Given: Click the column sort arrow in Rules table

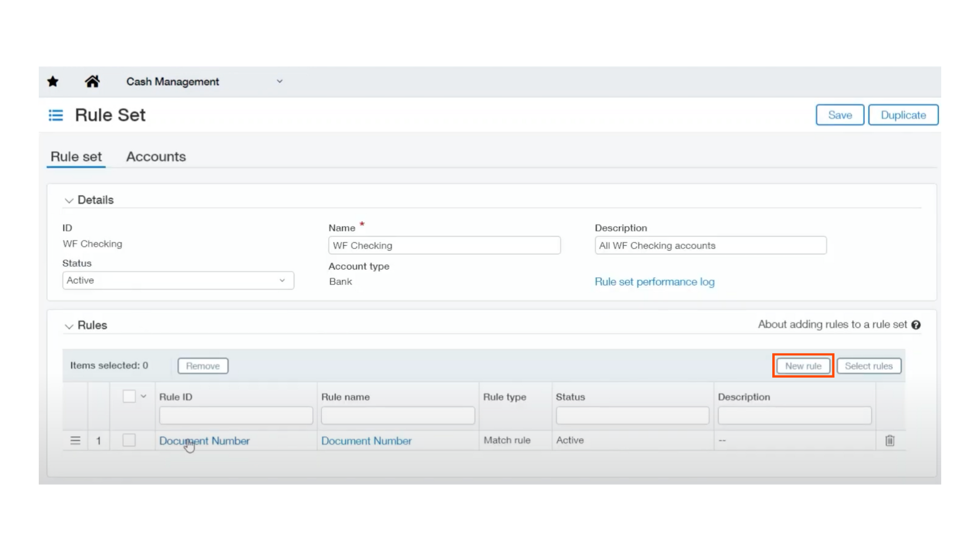Looking at the screenshot, I should 143,396.
